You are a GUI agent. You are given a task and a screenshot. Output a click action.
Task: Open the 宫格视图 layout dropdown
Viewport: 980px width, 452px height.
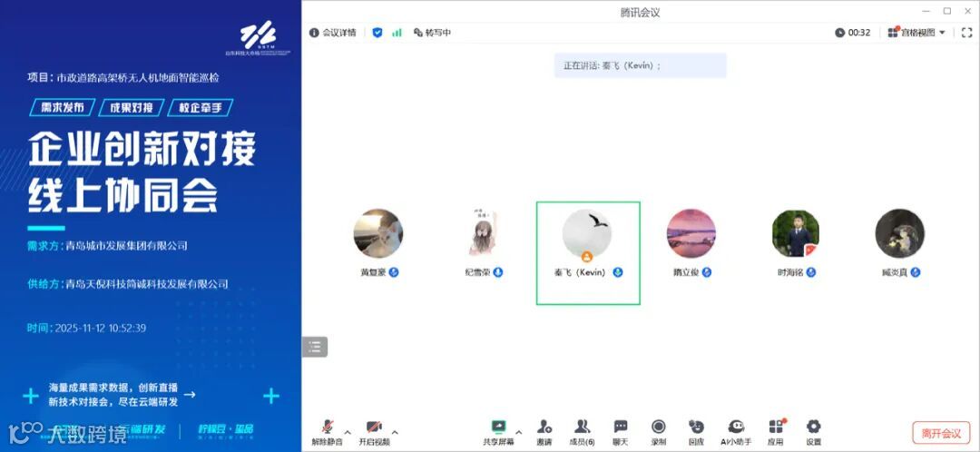point(916,33)
